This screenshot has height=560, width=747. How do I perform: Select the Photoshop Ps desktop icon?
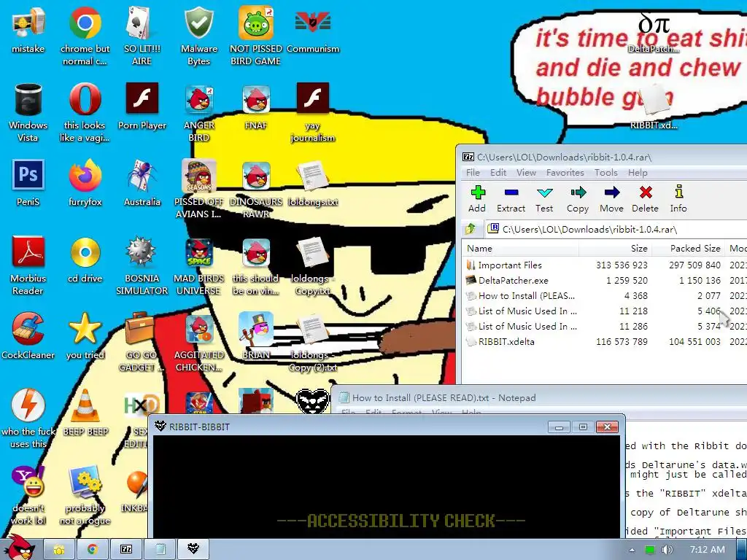pos(28,183)
